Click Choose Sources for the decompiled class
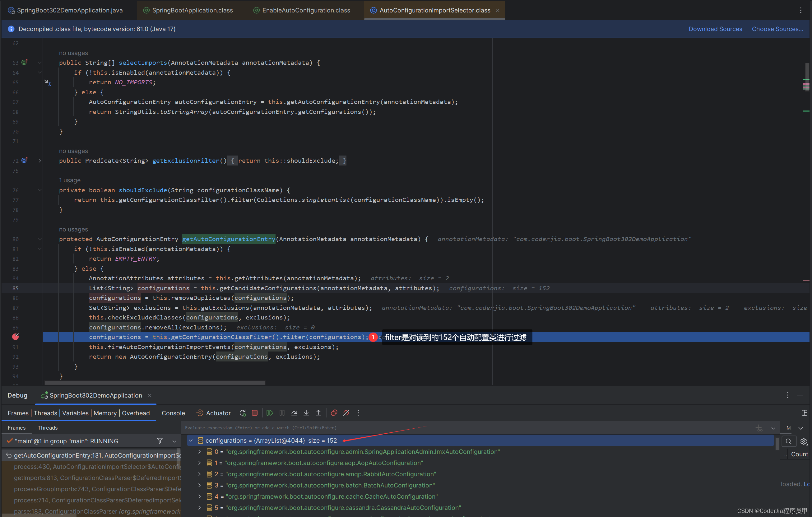Screen dimensions: 812x517 (777, 29)
